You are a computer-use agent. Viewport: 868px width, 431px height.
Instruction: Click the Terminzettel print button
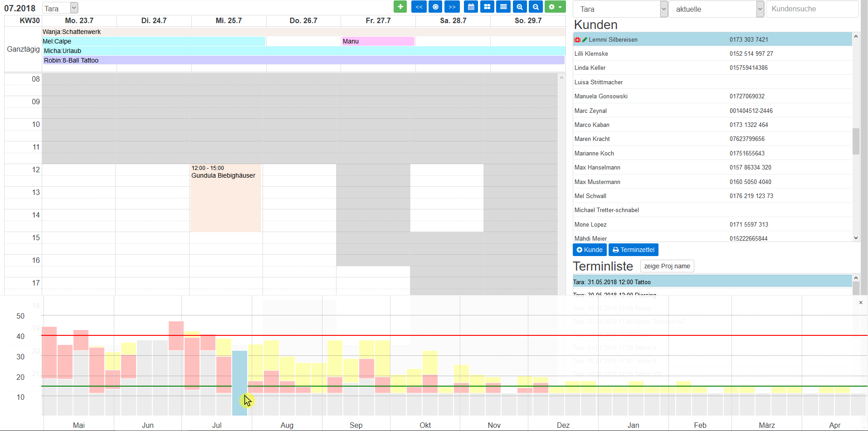coord(634,250)
